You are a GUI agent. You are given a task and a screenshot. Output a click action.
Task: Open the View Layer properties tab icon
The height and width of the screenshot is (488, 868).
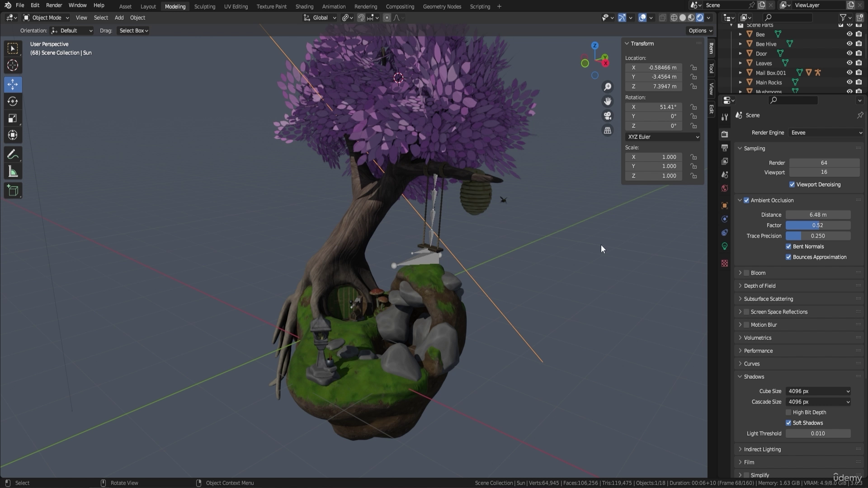[x=725, y=161]
